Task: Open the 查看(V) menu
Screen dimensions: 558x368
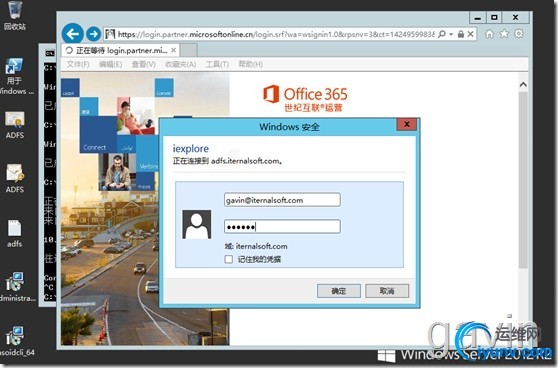Action: (x=143, y=64)
